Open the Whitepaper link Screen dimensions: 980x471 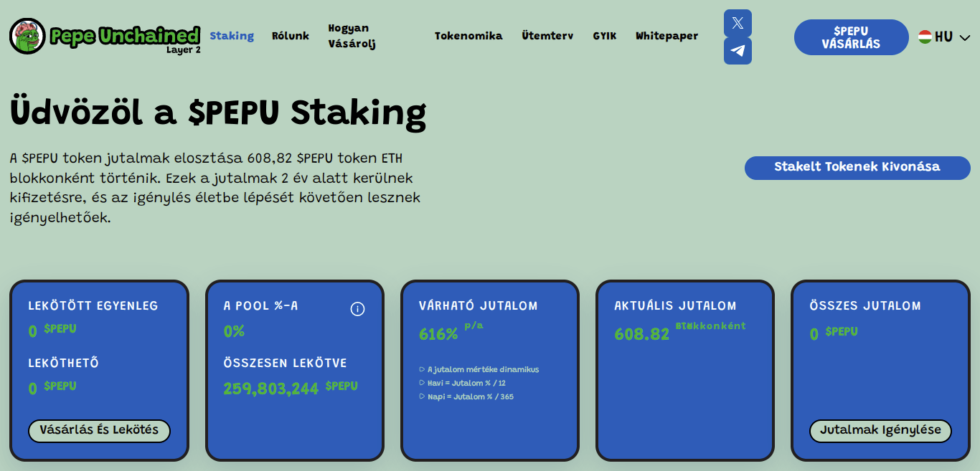tap(666, 36)
